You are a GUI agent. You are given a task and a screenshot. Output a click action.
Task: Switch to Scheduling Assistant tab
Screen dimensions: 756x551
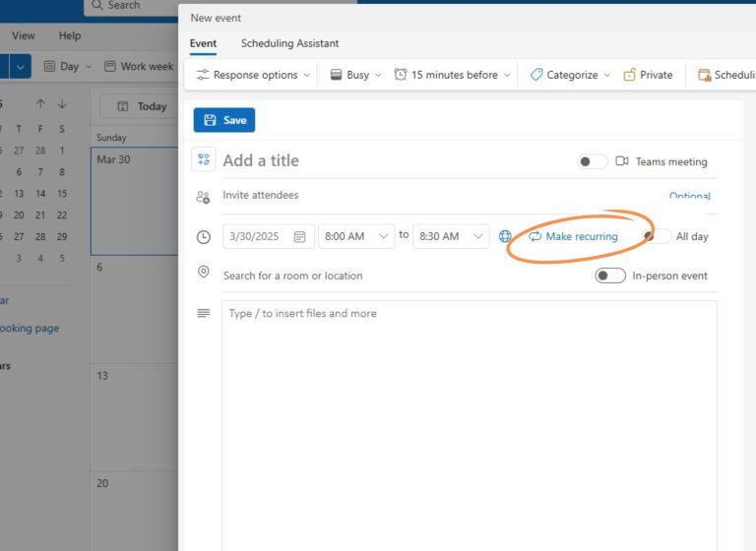click(289, 43)
